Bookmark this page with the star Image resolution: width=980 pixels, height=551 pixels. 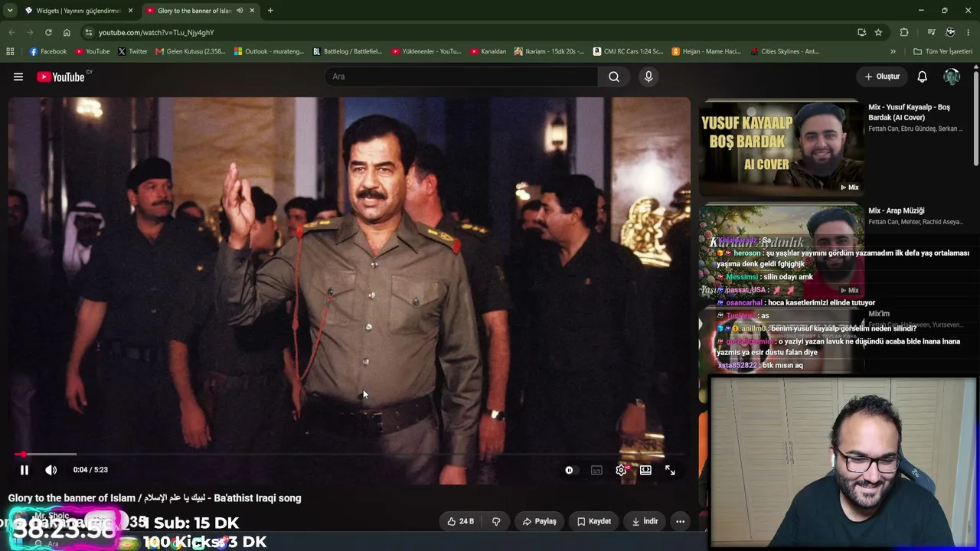pos(878,32)
